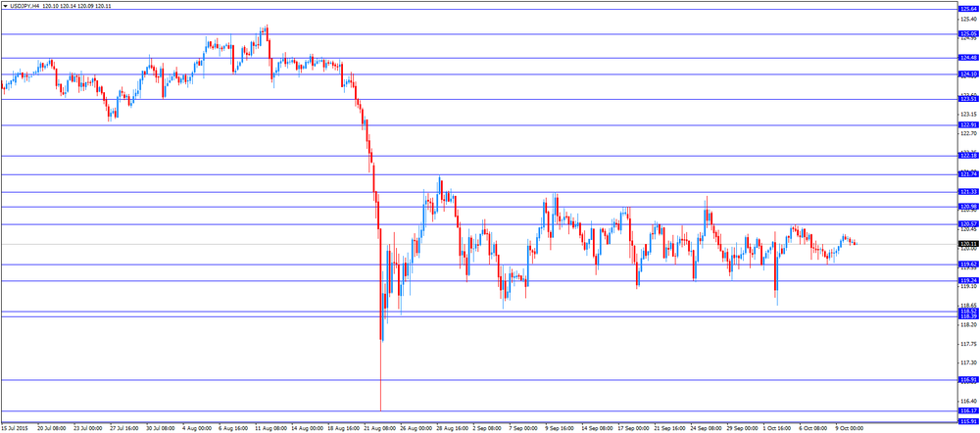Screen dimensions: 980x433
Task: Click the 121.33 price level label
Action: coord(968,192)
